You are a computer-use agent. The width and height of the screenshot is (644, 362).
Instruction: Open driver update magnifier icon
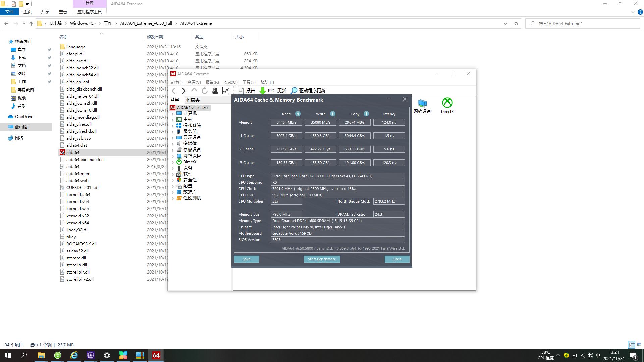[294, 90]
